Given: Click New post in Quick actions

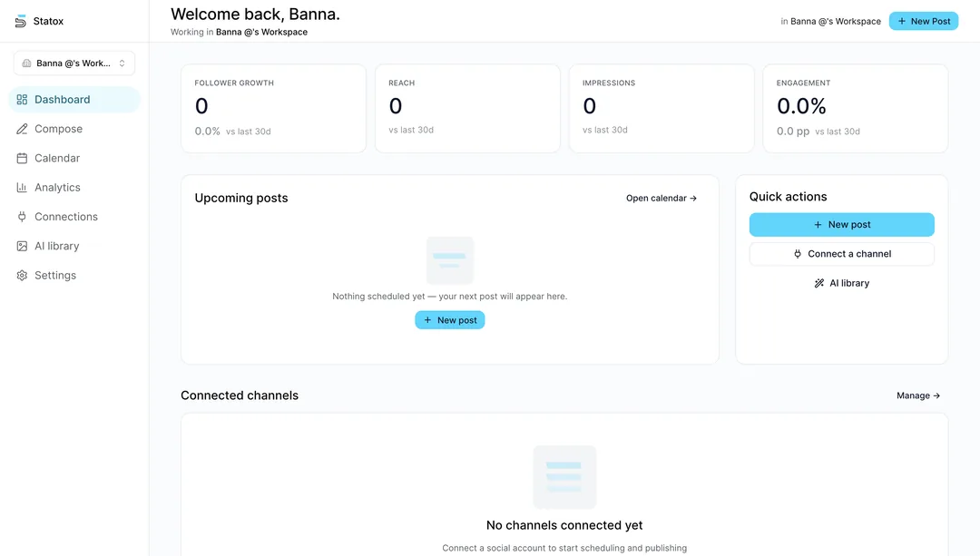Looking at the screenshot, I should [842, 224].
